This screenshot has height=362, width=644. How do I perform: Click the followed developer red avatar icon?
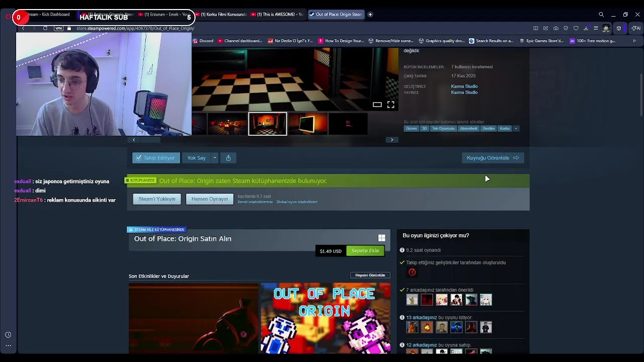[x=412, y=272]
